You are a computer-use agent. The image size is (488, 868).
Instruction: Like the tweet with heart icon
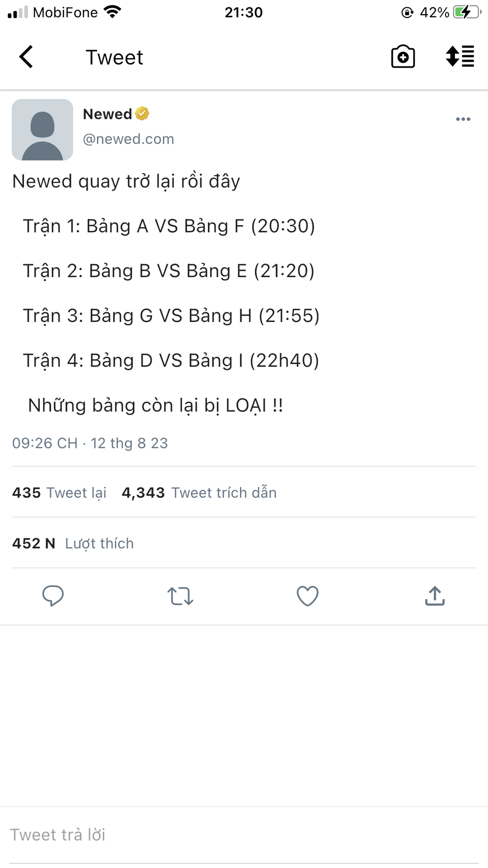coord(307,596)
